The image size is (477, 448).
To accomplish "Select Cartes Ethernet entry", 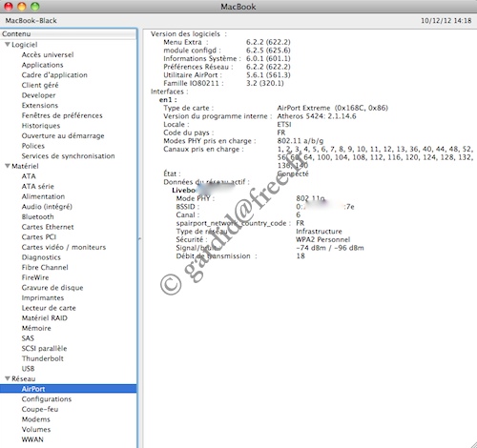I will [x=48, y=227].
